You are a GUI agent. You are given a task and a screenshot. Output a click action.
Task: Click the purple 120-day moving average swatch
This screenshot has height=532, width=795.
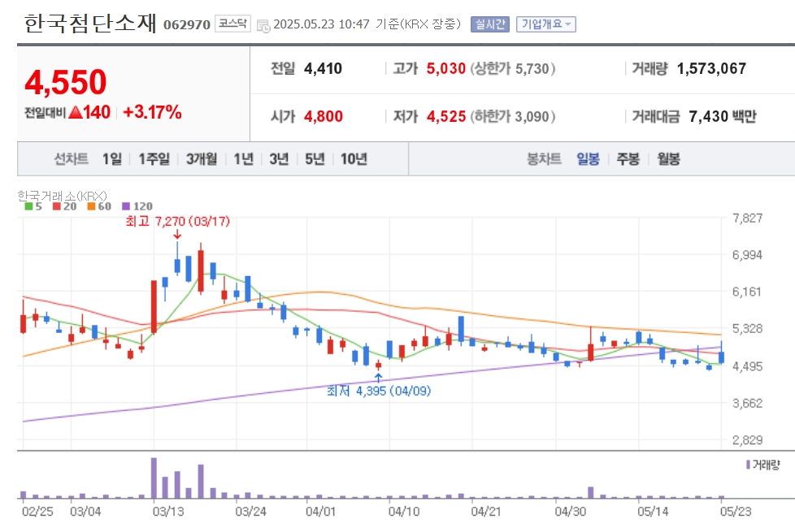[x=126, y=206]
